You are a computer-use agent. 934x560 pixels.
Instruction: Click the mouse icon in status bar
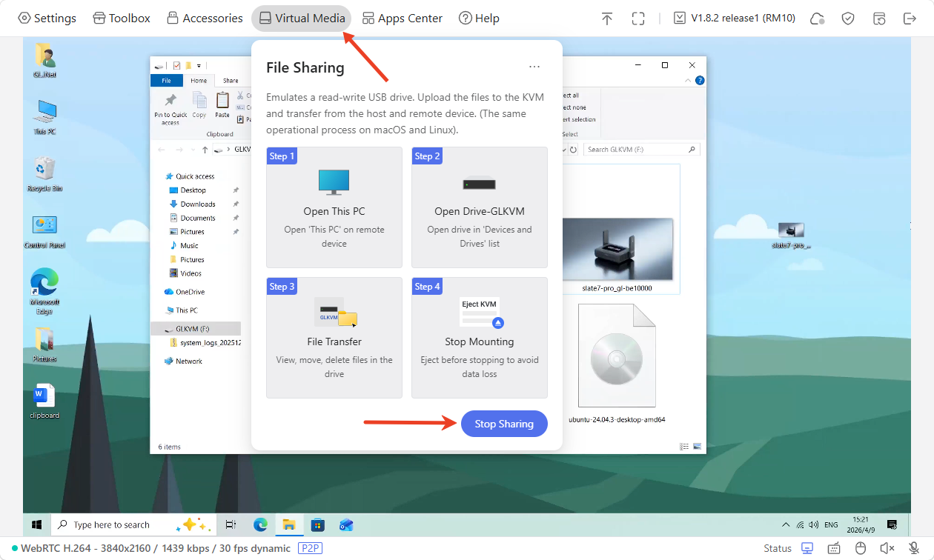click(x=861, y=548)
